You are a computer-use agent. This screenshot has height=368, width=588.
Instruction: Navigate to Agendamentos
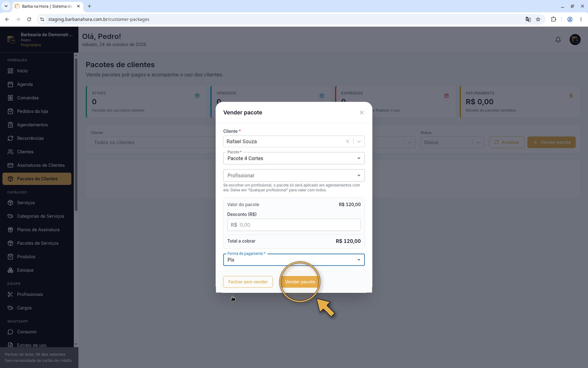coord(37,125)
